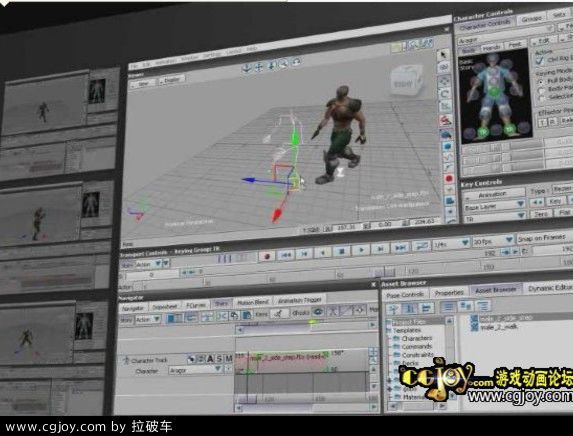Click the runner icon in Story toolbar
Screen dimensions: 573x436
pyautogui.click(x=279, y=313)
